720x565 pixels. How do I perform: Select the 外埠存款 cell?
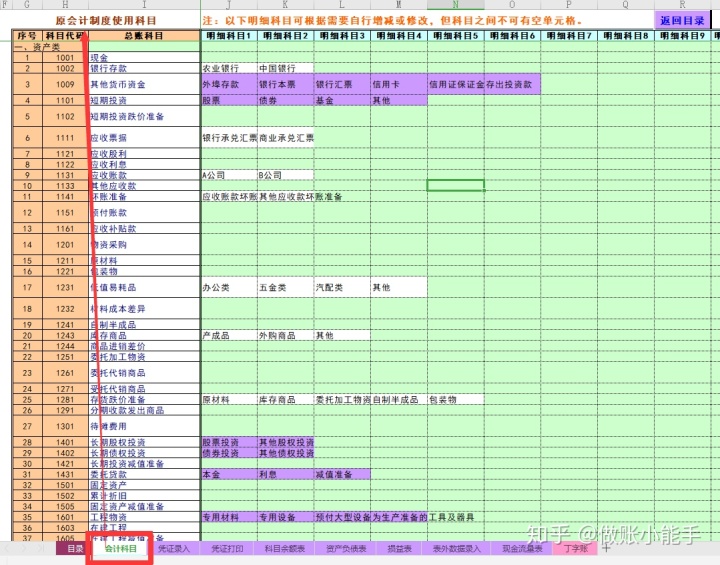(x=229, y=84)
